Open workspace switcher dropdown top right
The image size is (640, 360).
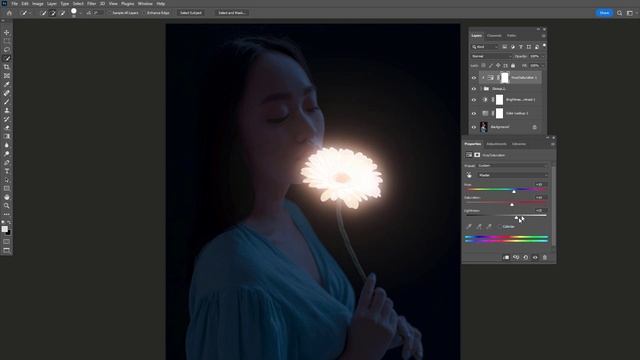pyautogui.click(x=631, y=13)
